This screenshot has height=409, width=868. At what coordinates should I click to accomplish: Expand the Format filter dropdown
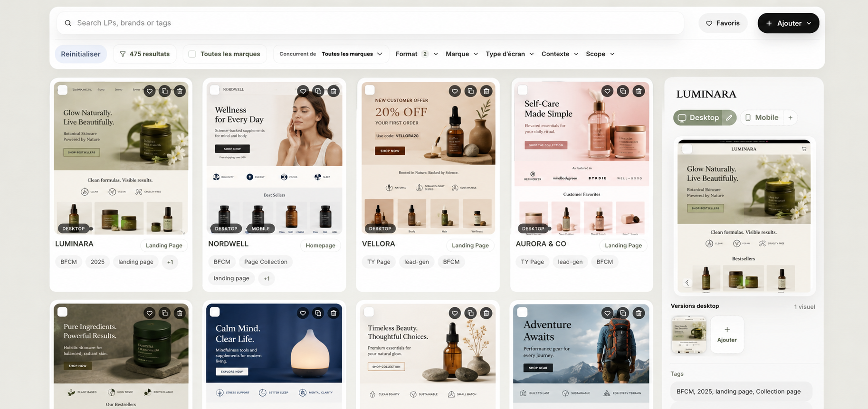[x=417, y=54]
